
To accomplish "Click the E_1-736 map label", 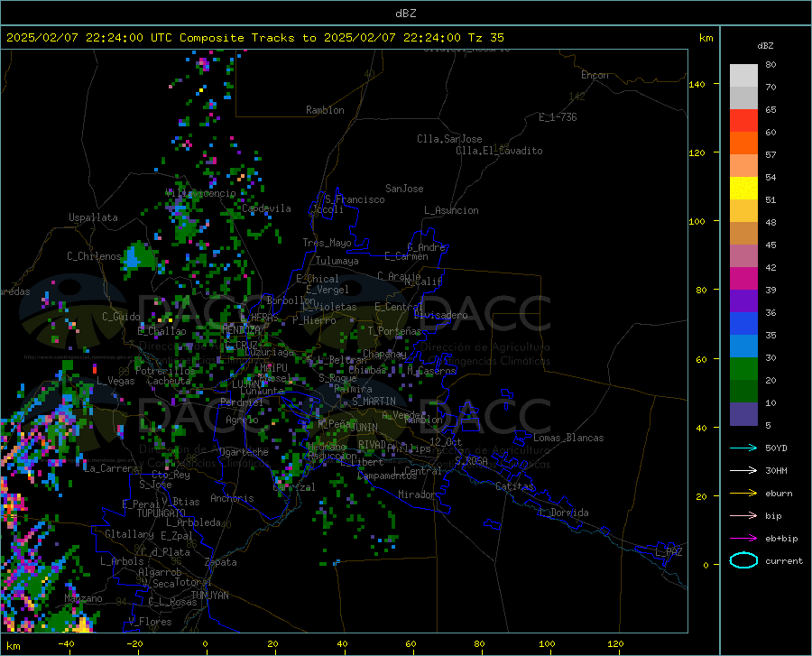I will (558, 117).
